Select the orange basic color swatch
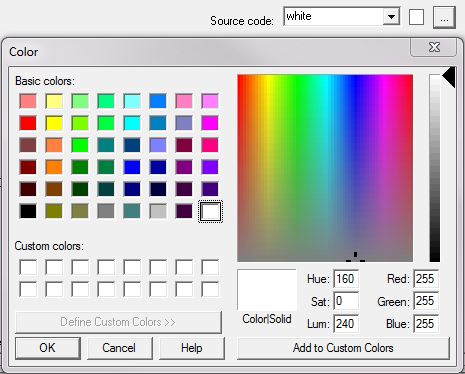Screen dimensions: 465x374 tap(54, 167)
